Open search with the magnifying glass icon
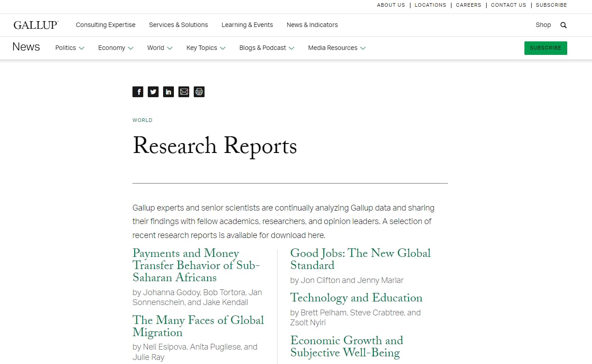This screenshot has height=364, width=592. pyautogui.click(x=563, y=25)
